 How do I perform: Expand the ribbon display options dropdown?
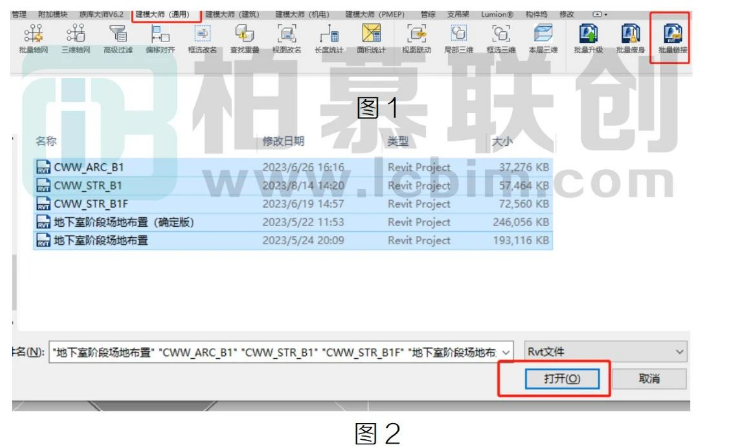tap(600, 15)
